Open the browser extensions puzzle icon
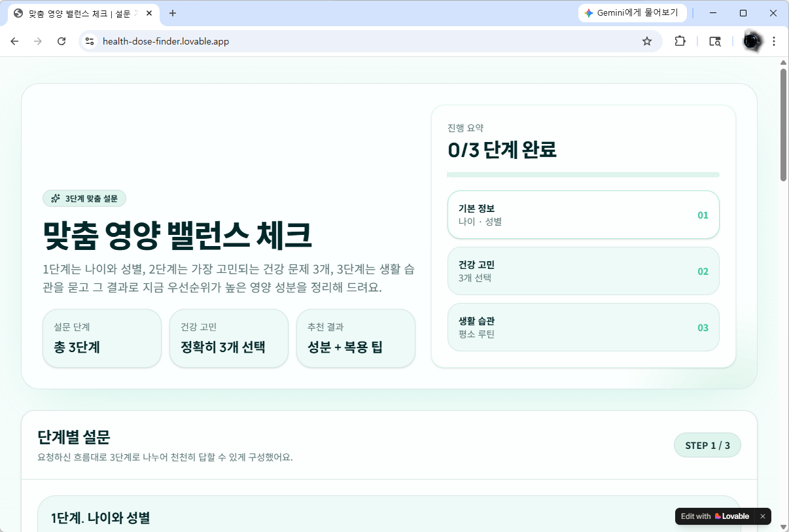 click(680, 41)
